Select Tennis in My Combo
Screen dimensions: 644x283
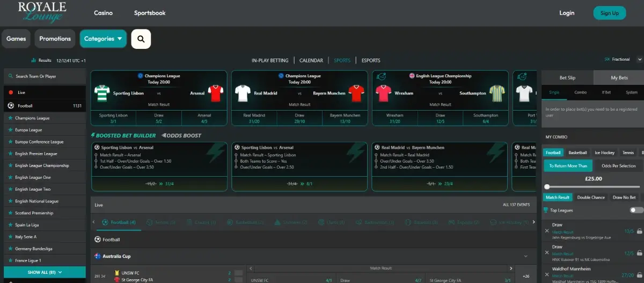[x=627, y=153]
